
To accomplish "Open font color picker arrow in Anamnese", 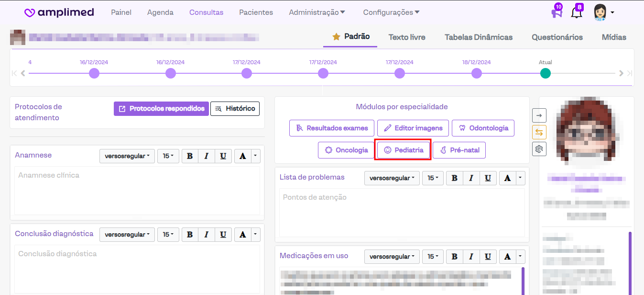I will coord(255,156).
